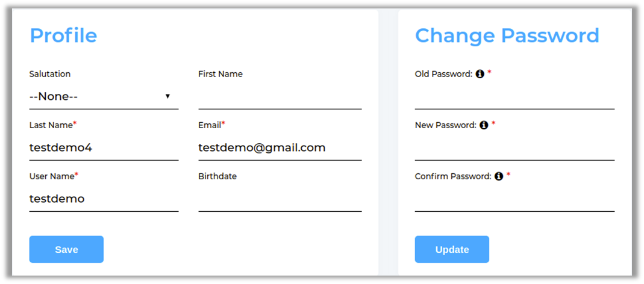Click the info icon beside Confirm Password

coord(499,176)
